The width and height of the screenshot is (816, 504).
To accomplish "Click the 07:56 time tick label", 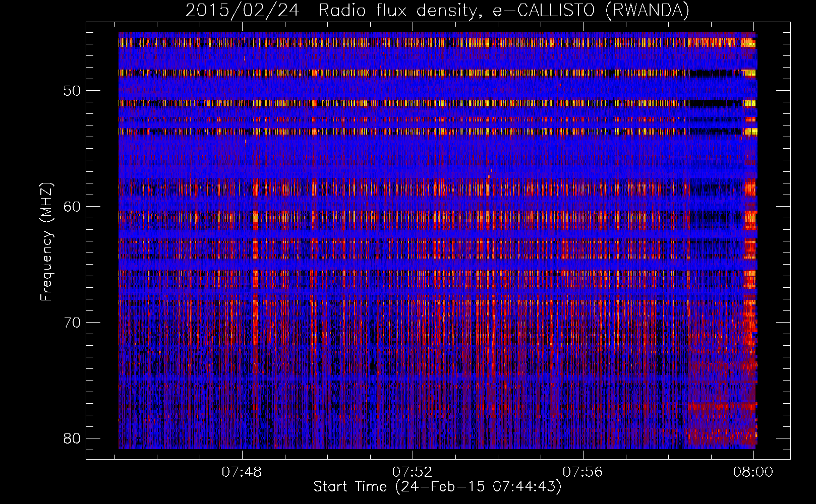I will [583, 472].
